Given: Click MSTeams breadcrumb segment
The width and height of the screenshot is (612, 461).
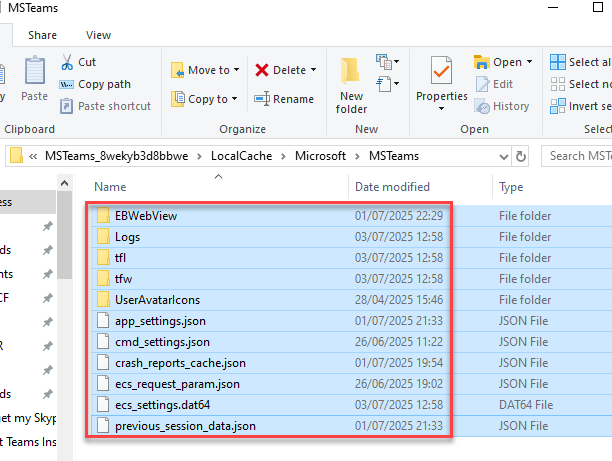Looking at the screenshot, I should coord(394,156).
